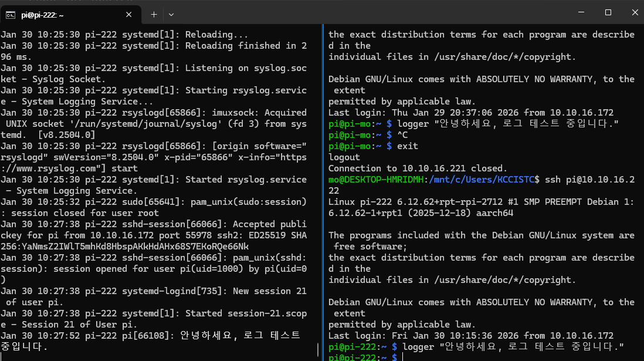Close the pi@pi-222 tab
This screenshot has width=644, height=361.
point(128,15)
